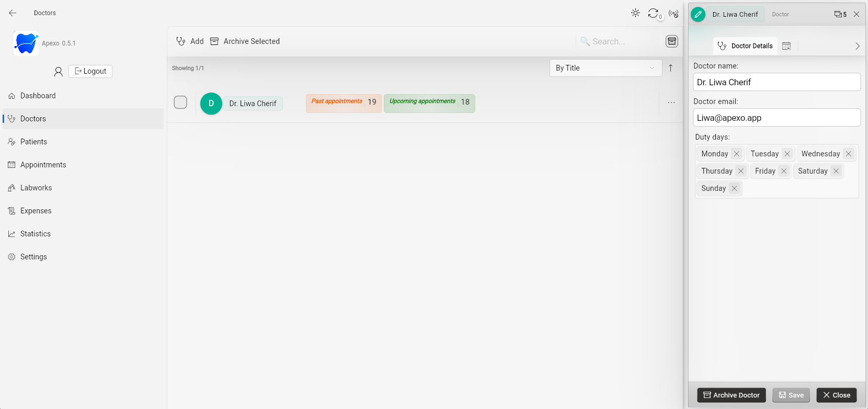Toggle the light/dark theme sun icon

[635, 13]
